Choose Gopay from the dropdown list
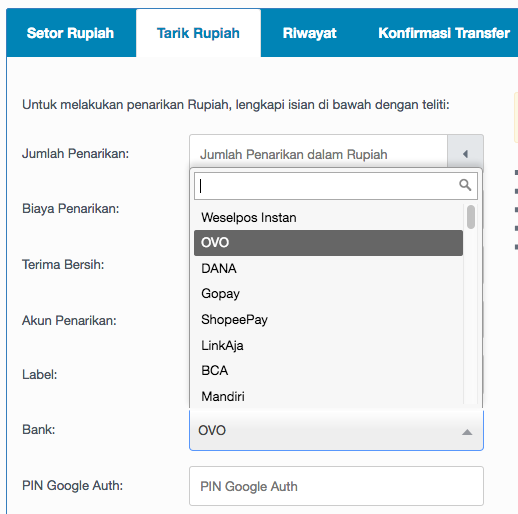 pyautogui.click(x=328, y=294)
